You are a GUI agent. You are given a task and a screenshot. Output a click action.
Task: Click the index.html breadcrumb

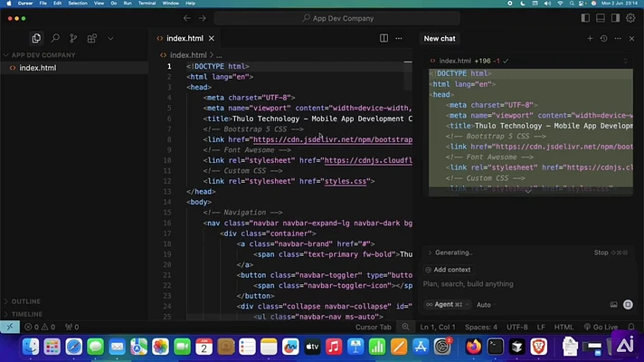point(188,55)
